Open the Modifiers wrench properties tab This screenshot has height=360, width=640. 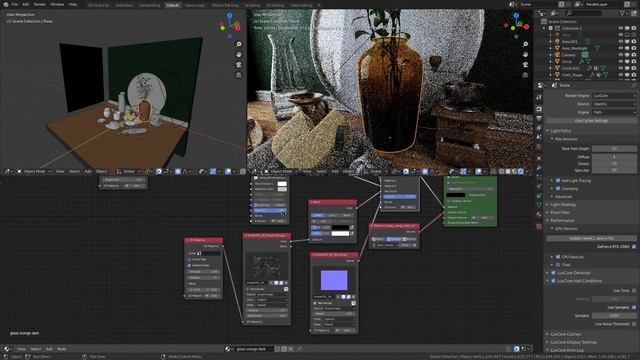pos(539,168)
